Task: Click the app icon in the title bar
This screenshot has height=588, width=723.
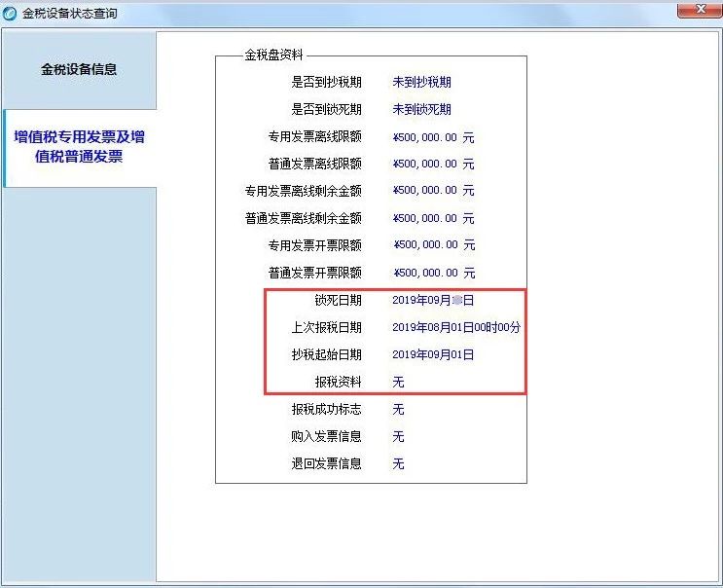Action: (x=11, y=13)
